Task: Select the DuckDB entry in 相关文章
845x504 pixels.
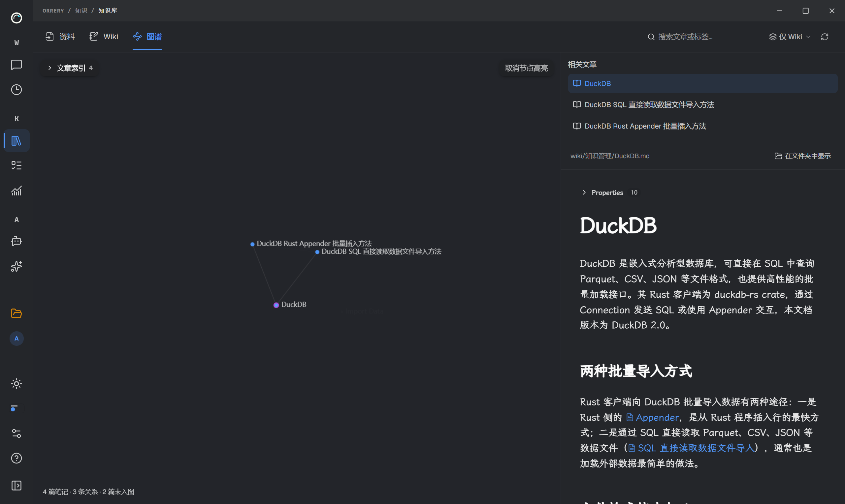Action: pyautogui.click(x=702, y=83)
